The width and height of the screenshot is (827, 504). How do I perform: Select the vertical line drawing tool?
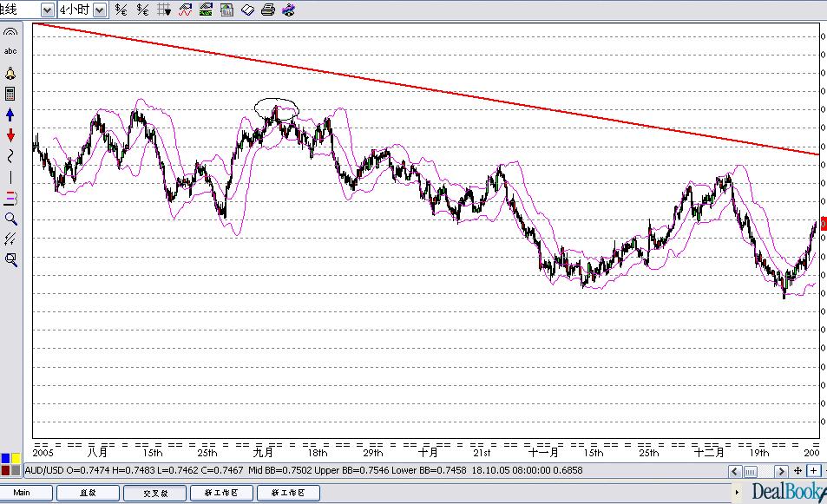click(x=10, y=177)
